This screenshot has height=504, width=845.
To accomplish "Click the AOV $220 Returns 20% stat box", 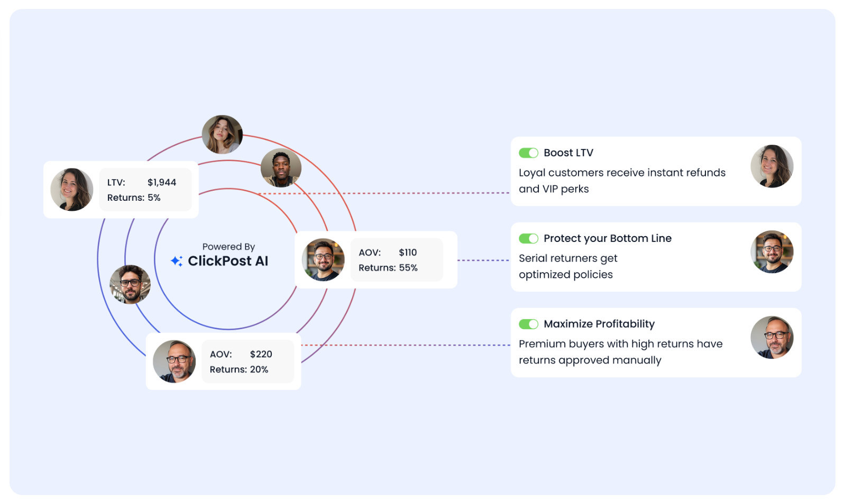I will click(247, 361).
